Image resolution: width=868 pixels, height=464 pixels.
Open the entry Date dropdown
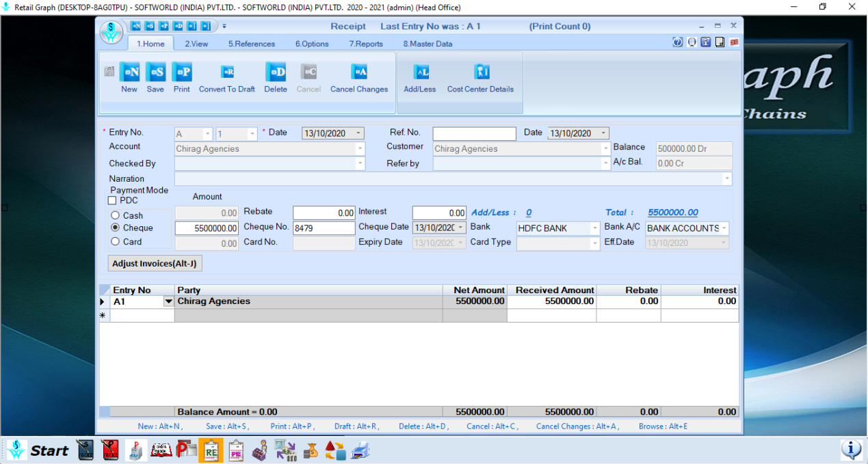coord(359,133)
